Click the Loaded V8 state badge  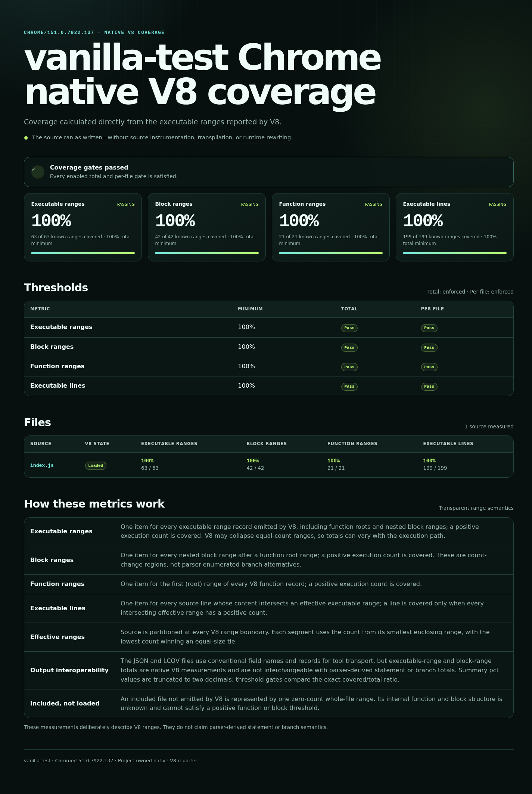pos(96,465)
